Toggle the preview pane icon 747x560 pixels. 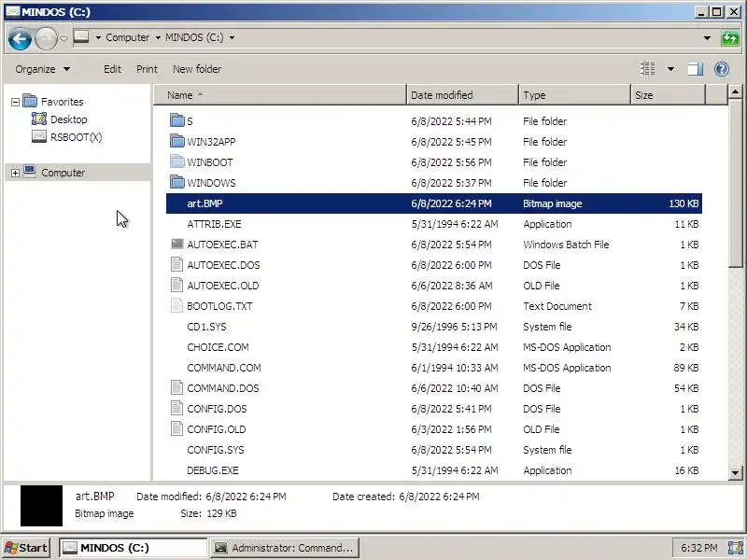[x=695, y=69]
